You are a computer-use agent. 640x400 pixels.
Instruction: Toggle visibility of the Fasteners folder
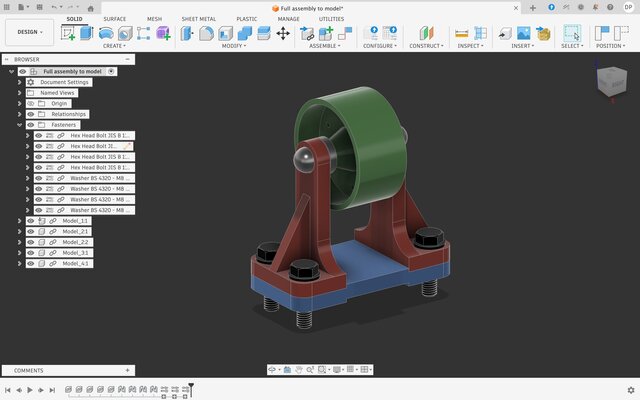30,125
